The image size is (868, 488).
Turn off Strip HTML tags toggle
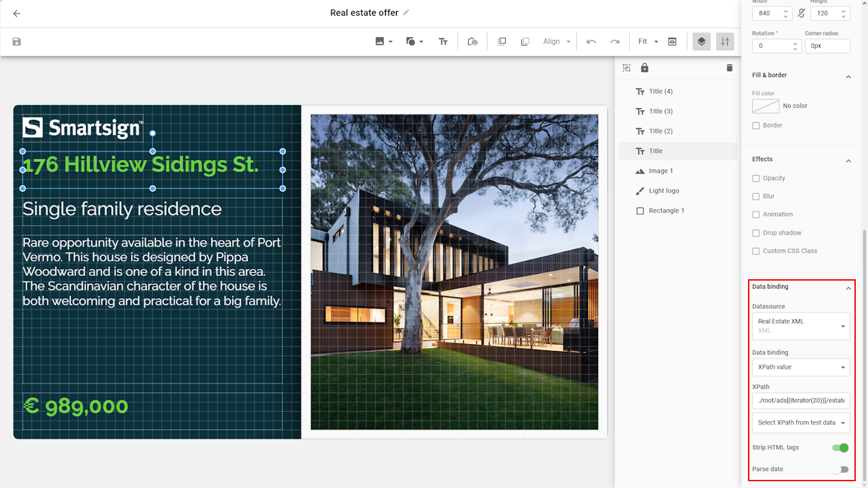[x=840, y=447]
